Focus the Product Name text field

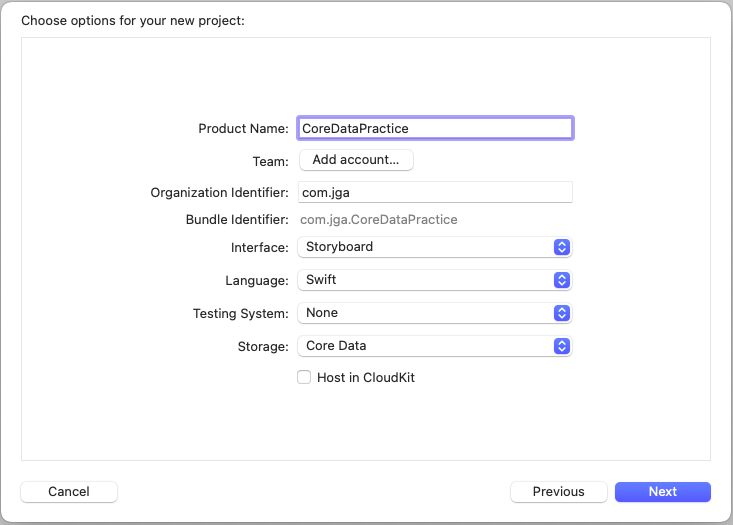tap(435, 128)
